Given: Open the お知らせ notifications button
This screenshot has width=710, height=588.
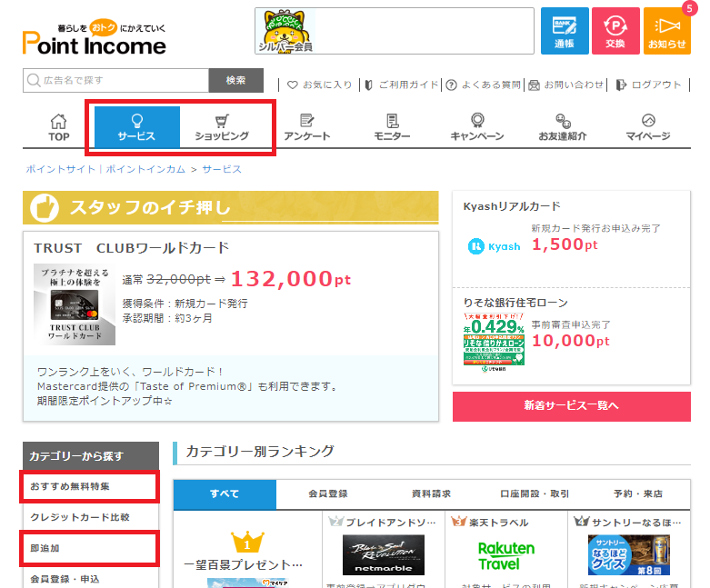Looking at the screenshot, I should [x=667, y=31].
